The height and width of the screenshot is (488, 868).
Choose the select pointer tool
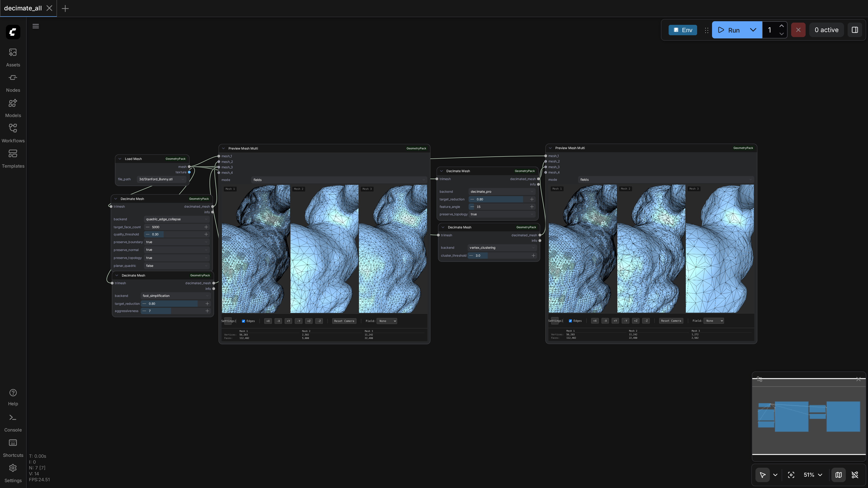point(762,475)
